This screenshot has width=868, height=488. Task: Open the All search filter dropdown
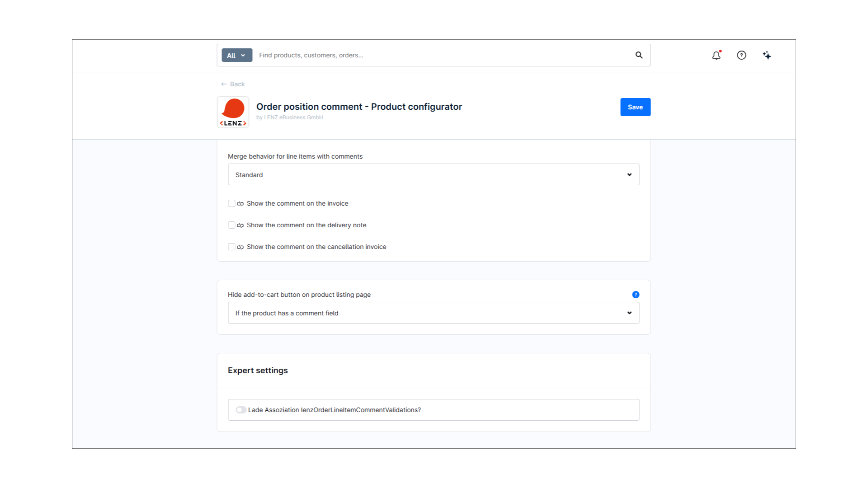[237, 55]
